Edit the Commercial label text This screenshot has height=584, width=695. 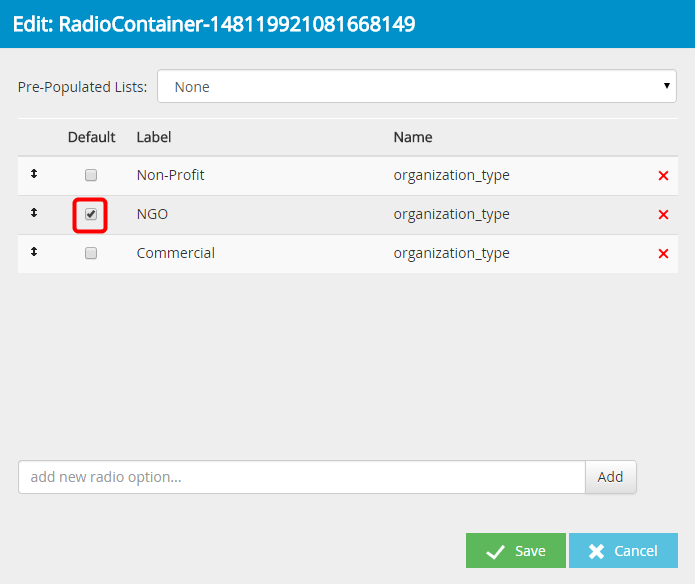click(175, 253)
